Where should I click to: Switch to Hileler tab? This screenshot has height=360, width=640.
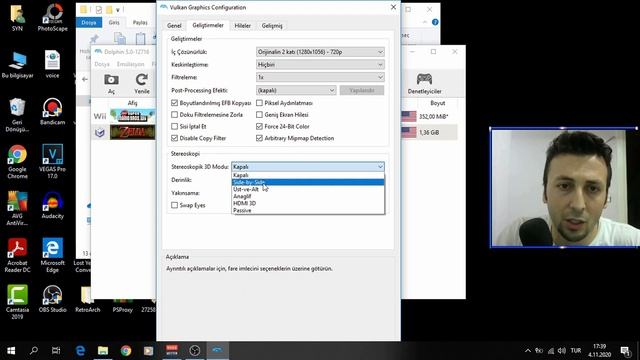(242, 25)
